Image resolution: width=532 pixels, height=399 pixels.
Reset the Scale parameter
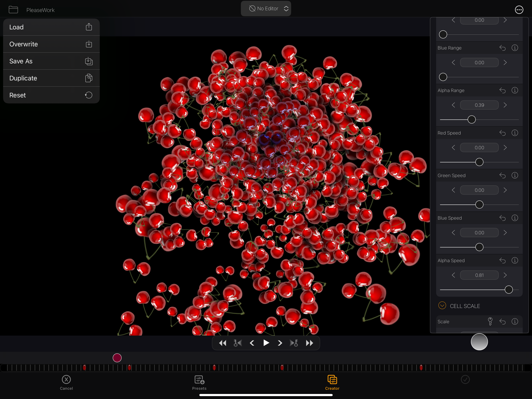click(502, 321)
